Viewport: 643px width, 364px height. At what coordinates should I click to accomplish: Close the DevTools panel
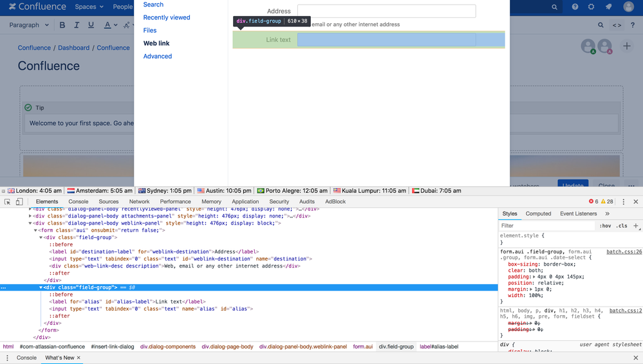click(636, 202)
